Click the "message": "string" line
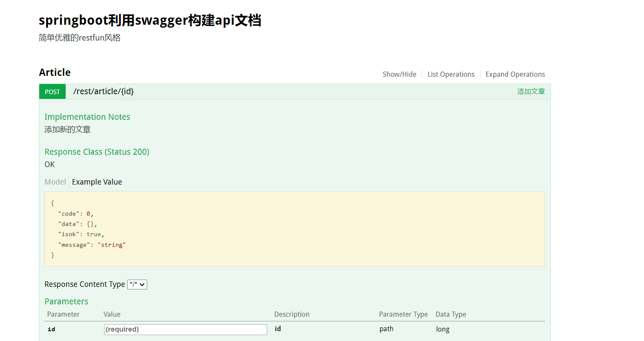Viewport: 644px width, 341px height. point(92,245)
